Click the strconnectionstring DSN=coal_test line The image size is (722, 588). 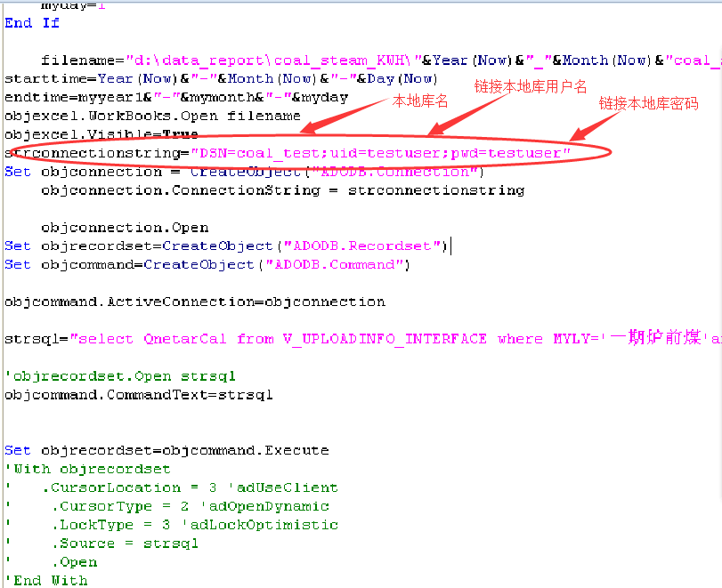pos(288,153)
